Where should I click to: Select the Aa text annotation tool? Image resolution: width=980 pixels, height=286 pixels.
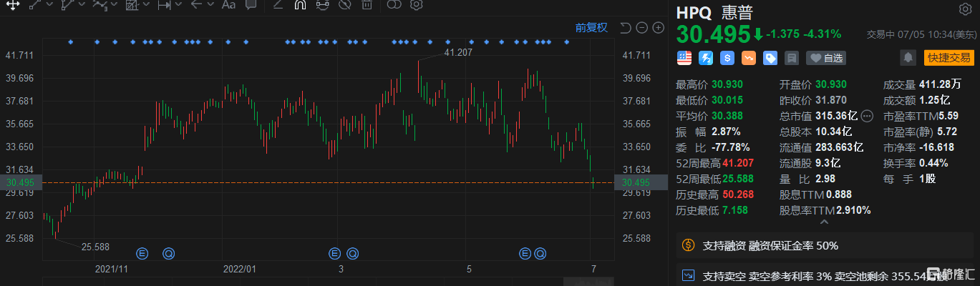[228, 4]
